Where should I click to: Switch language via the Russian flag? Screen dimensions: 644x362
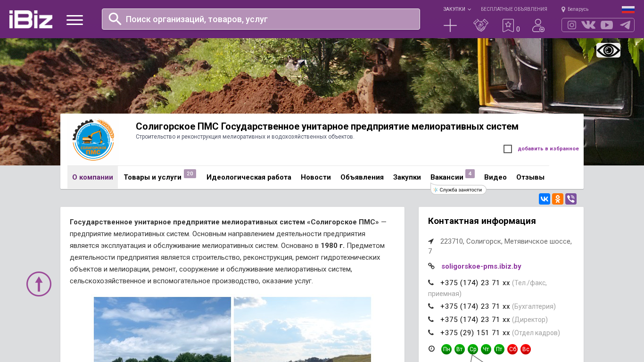pos(628,9)
